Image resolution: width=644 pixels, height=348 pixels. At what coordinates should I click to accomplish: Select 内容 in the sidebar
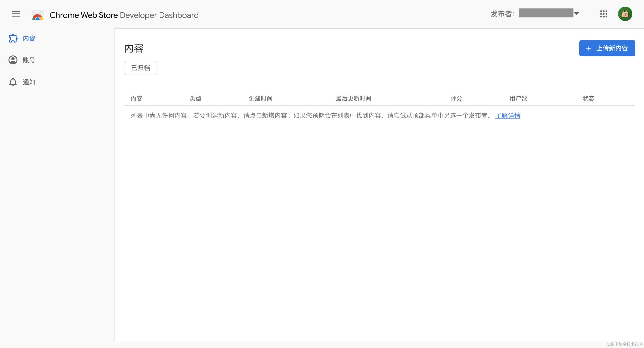(x=29, y=38)
